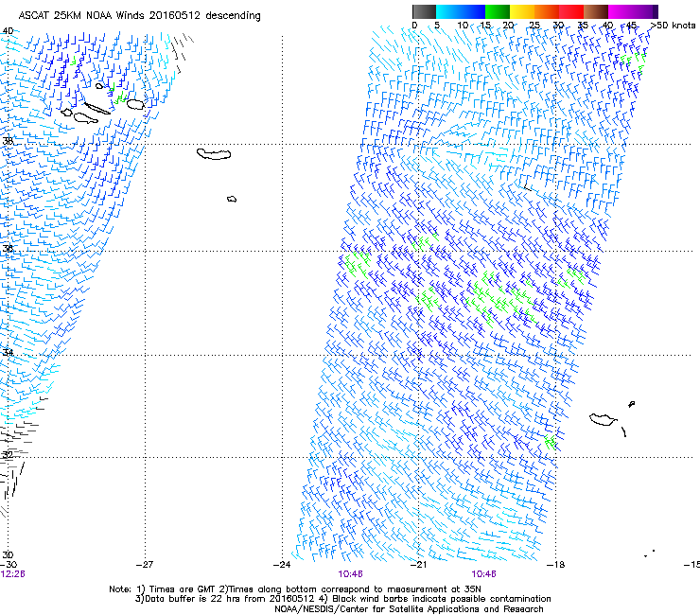Pick the gray 0-5 knots color band
The image size is (700, 615).
click(424, 11)
